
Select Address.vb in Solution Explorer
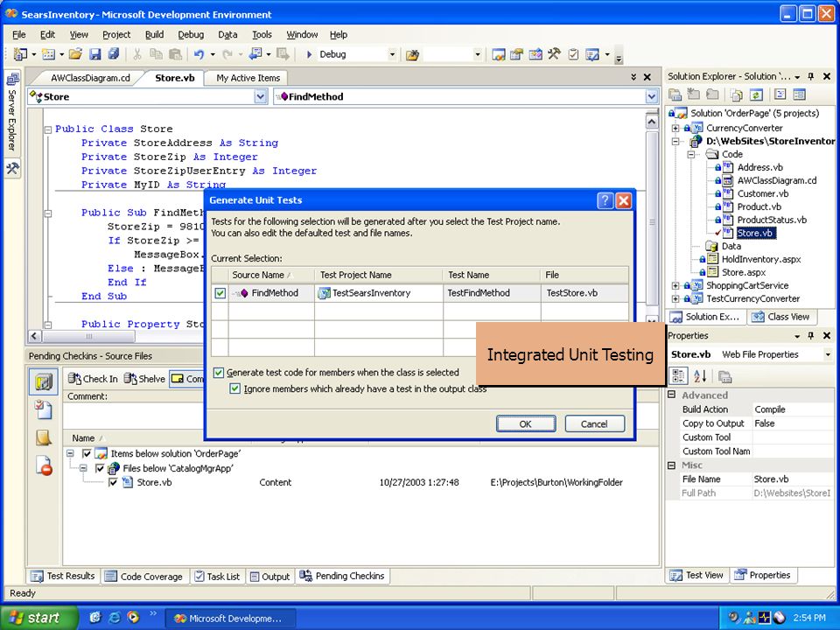click(x=759, y=167)
